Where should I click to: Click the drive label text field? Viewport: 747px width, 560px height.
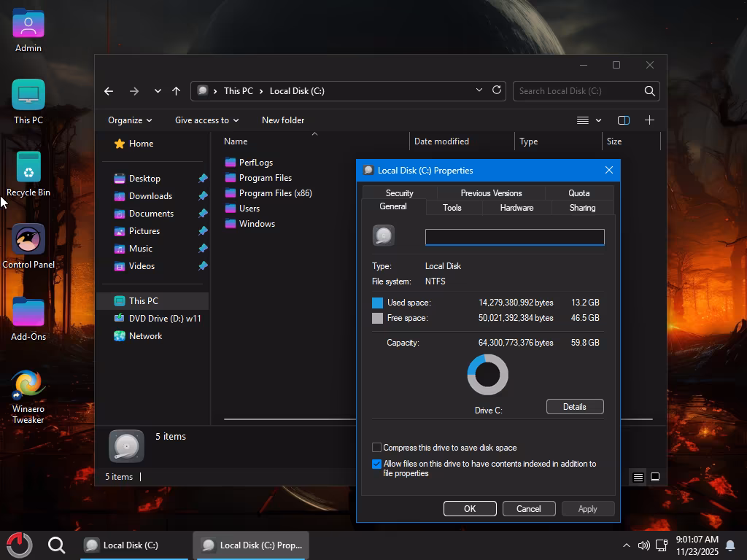pos(514,237)
